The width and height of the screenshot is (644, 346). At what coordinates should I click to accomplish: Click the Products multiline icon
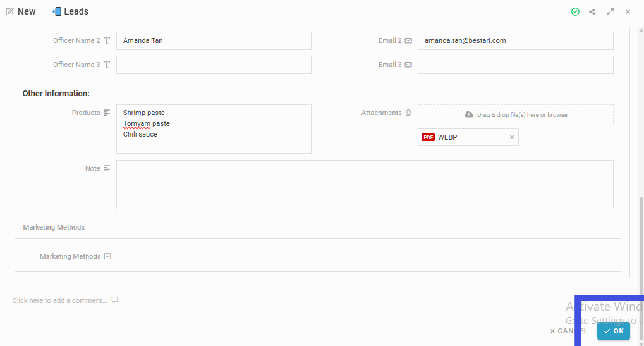point(107,113)
